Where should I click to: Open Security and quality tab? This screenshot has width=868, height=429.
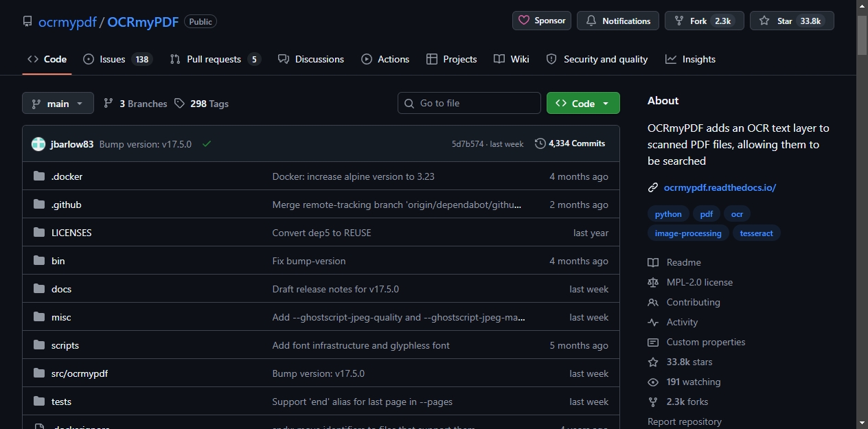[x=597, y=59]
